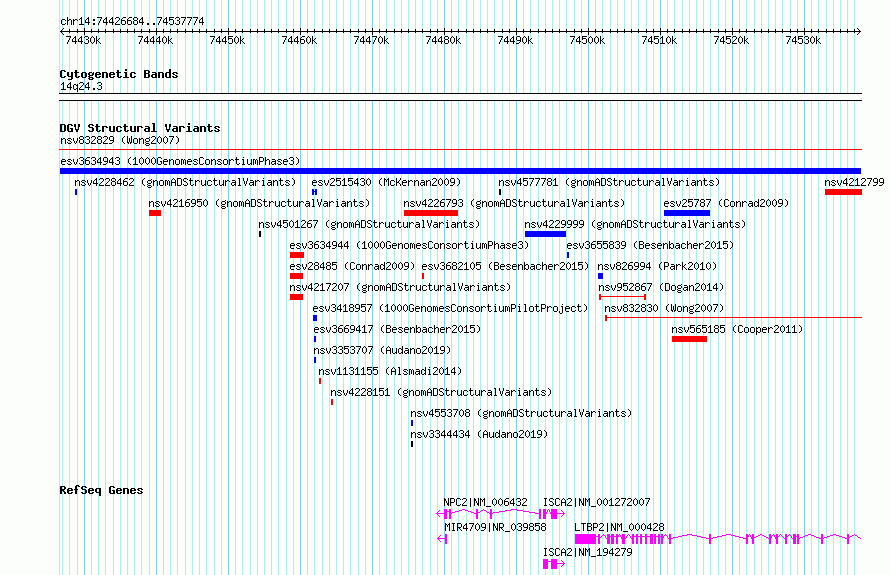This screenshot has height=575, width=890.
Task: Click red bar under nsv565185
Action: click(690, 339)
